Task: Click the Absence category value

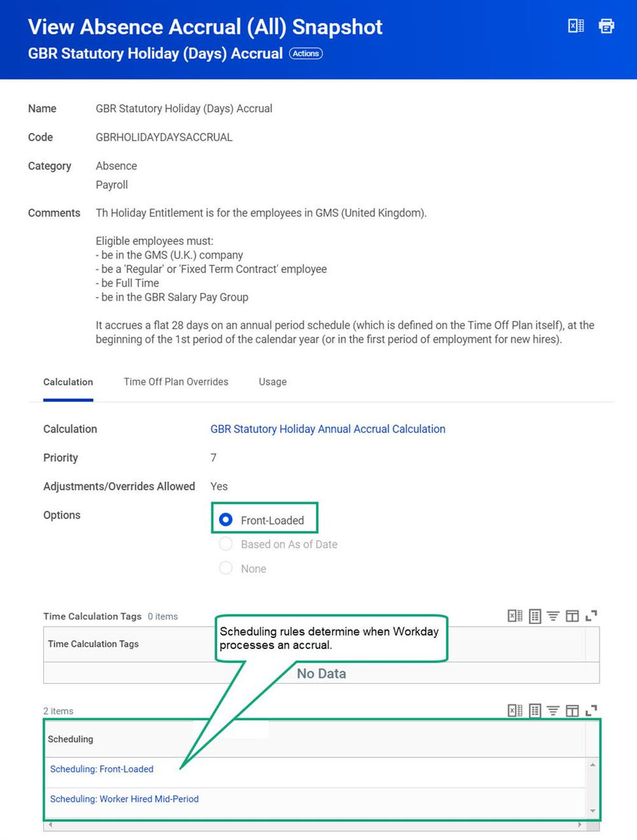Action: pyautogui.click(x=116, y=166)
